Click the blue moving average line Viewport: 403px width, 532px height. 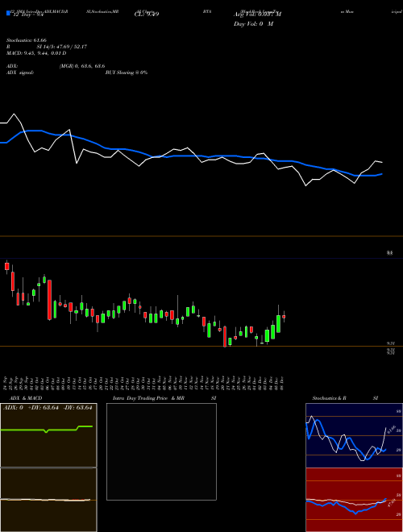(190, 156)
